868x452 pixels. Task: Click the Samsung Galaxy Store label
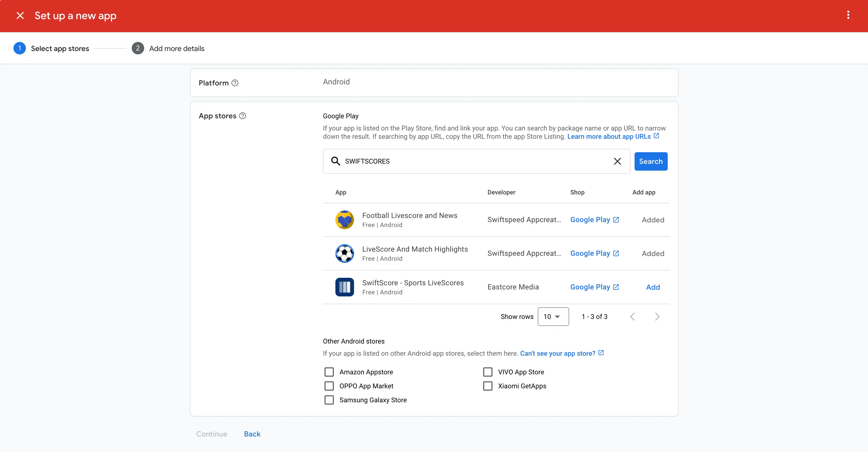point(373,400)
